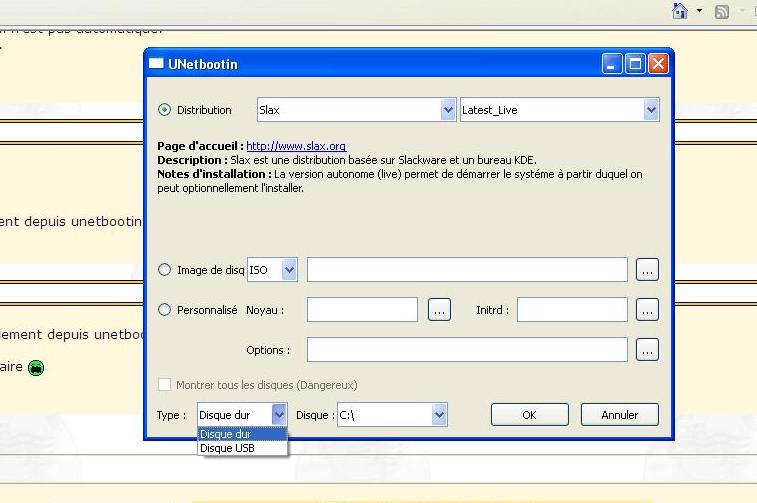Image resolution: width=757 pixels, height=503 pixels.
Task: Close the UNetbootin window
Action: (x=658, y=64)
